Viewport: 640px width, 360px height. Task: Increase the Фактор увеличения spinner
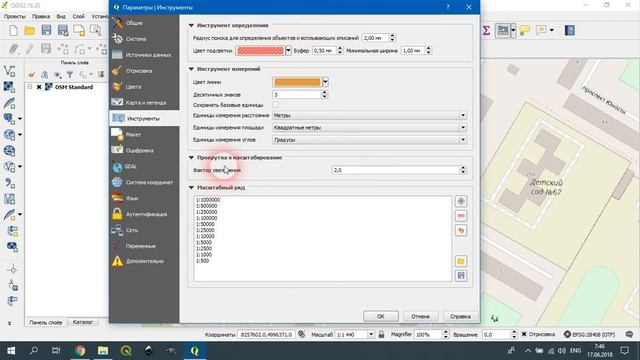(463, 167)
